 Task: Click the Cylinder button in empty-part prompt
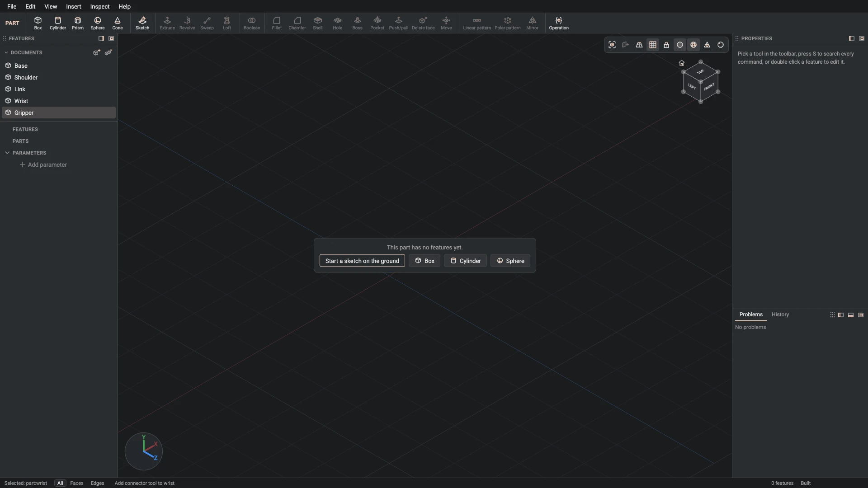point(465,261)
